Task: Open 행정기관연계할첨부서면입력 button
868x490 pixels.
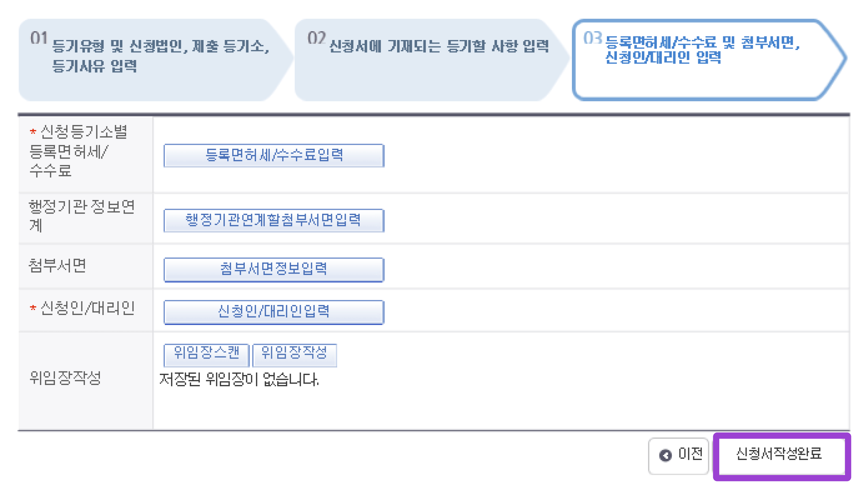Action: coord(274,220)
